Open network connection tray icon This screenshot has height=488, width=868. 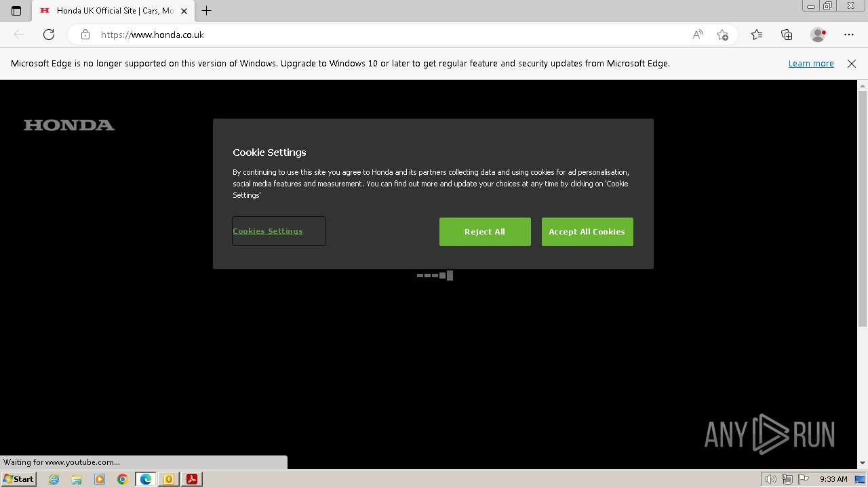(x=787, y=479)
